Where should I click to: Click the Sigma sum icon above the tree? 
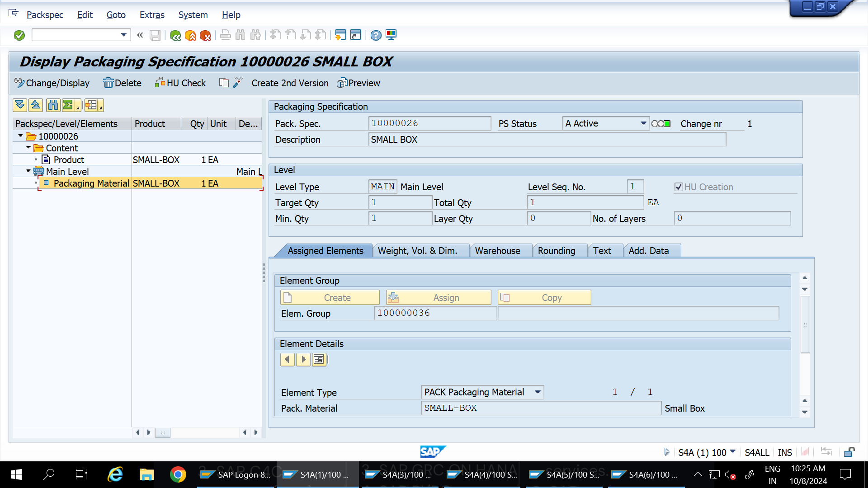[68, 105]
